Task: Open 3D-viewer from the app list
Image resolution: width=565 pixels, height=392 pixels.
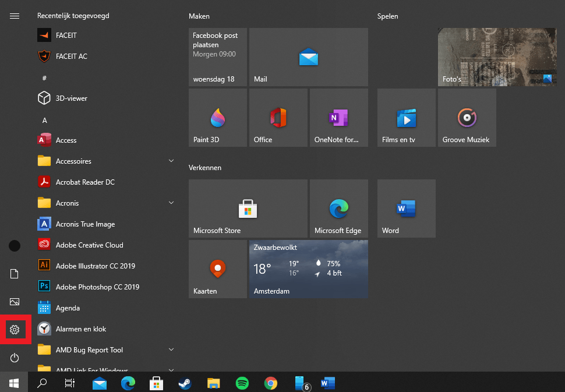Action: (106, 98)
